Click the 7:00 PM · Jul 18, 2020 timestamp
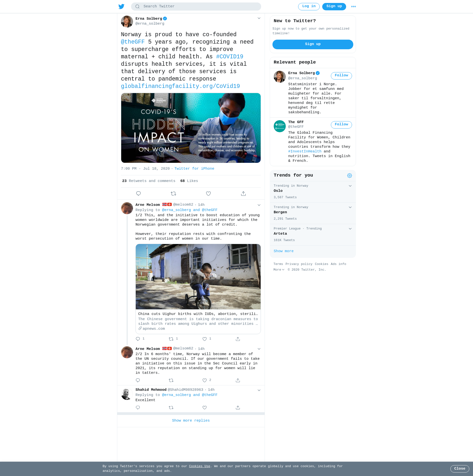 coord(145,169)
